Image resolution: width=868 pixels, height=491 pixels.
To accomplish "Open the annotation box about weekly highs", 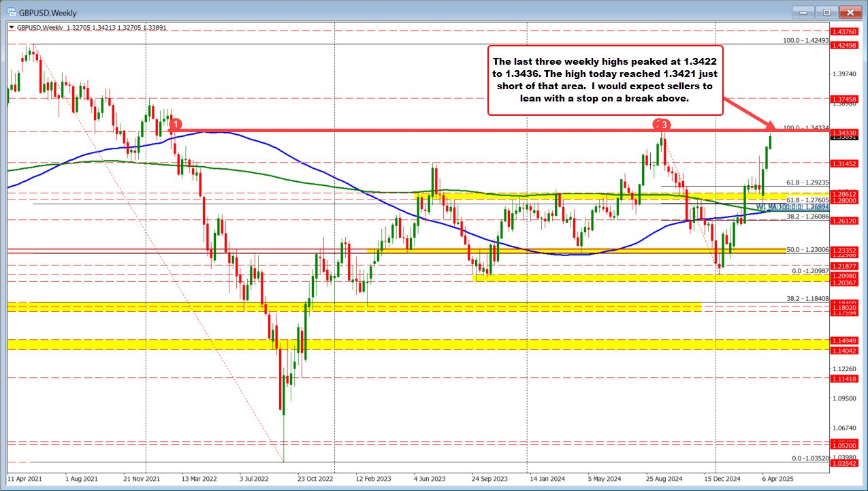I will 605,80.
